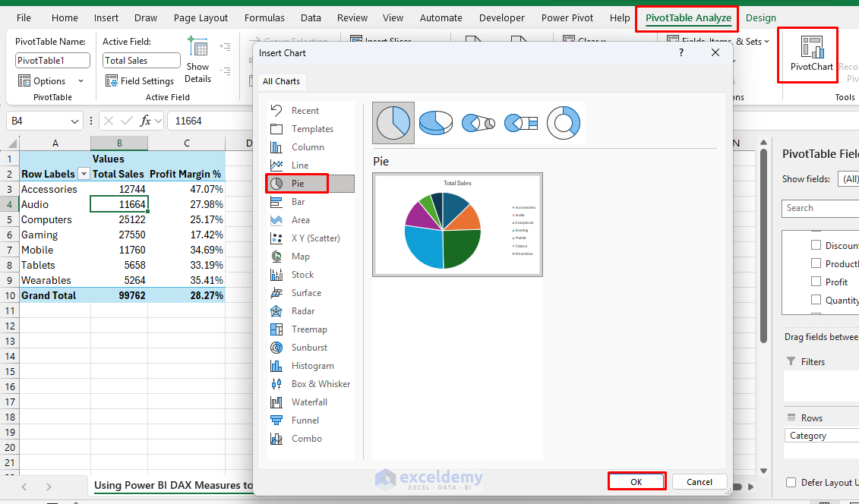Screen dimensions: 859x504
Task: Confirm chart insertion with OK
Action: click(636, 480)
